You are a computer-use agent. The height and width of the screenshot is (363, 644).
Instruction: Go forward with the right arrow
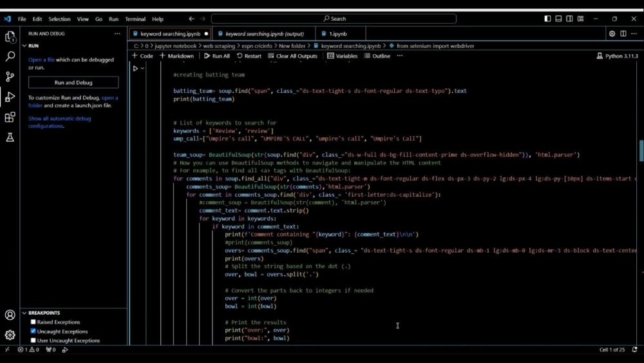202,19
